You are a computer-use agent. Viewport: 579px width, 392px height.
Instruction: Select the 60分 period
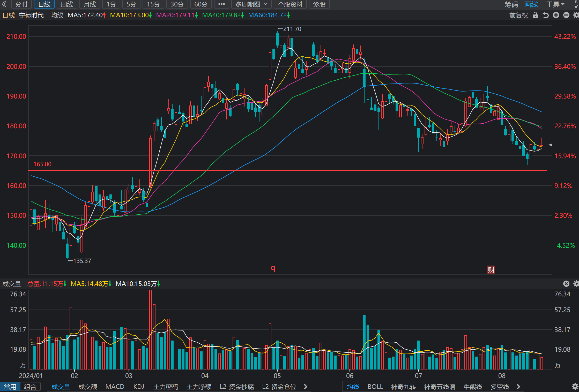[x=201, y=4]
